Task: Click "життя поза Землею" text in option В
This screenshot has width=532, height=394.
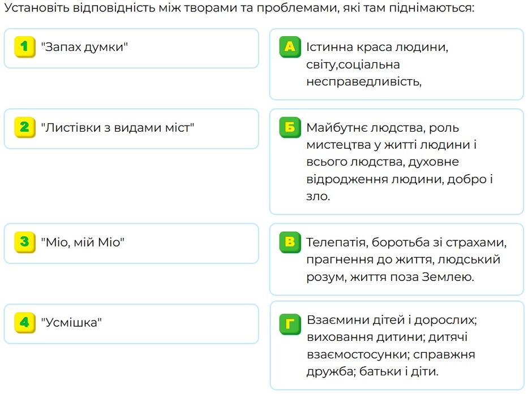Action: pos(412,277)
